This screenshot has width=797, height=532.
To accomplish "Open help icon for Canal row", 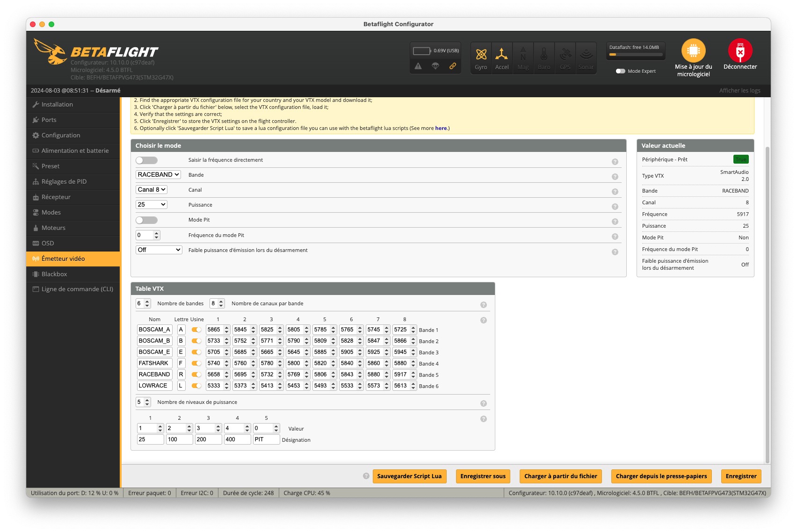I will pos(615,192).
